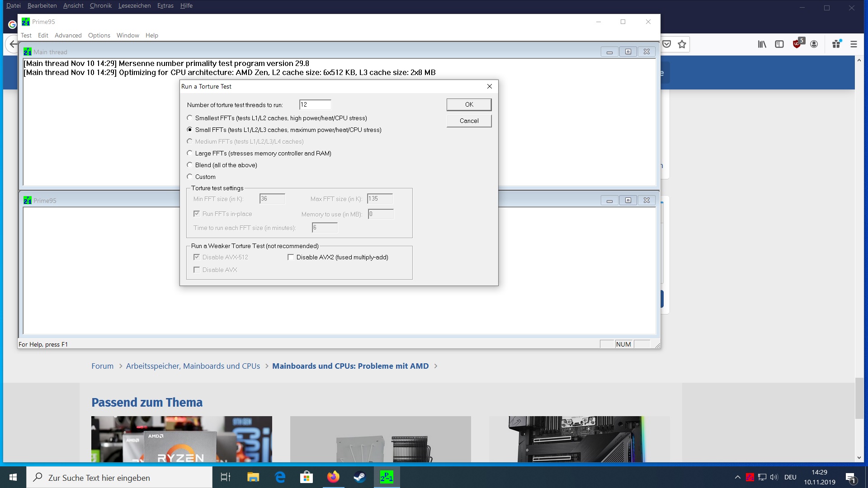
Task: Open Steam from the taskbar
Action: 359,477
